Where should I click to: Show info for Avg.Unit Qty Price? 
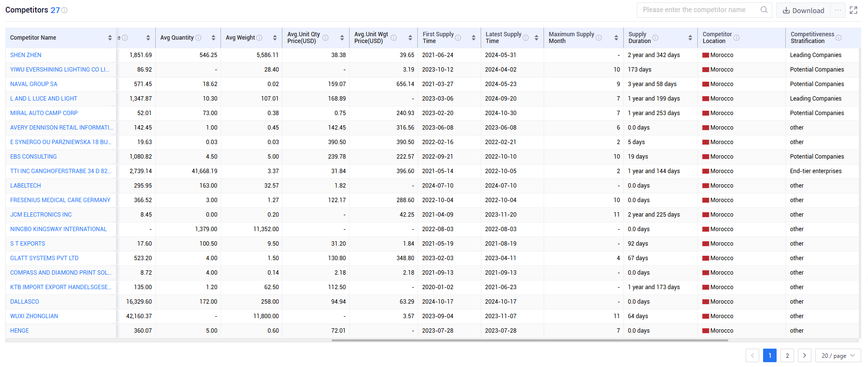(325, 38)
